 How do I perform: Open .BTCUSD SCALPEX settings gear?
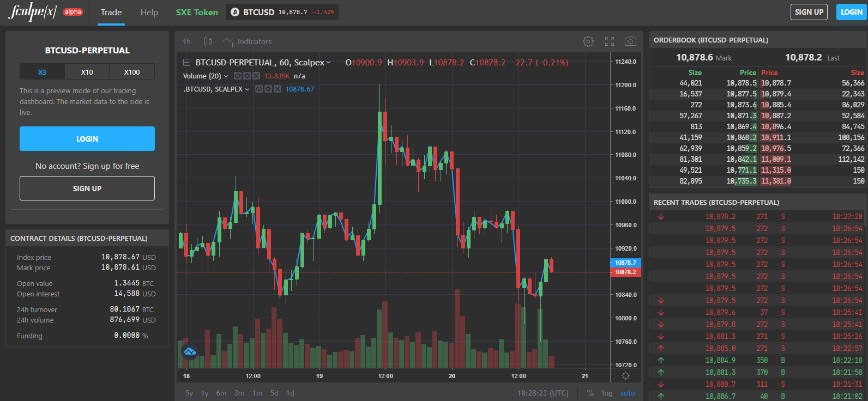click(268, 89)
